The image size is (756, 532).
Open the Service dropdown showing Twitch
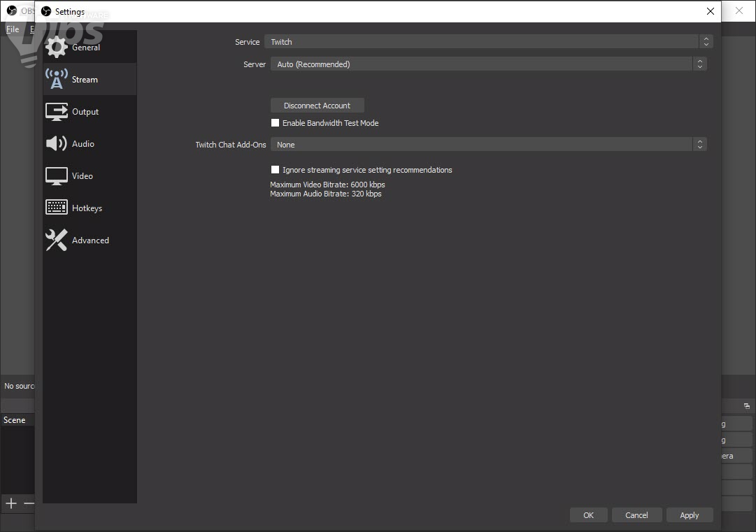point(489,42)
